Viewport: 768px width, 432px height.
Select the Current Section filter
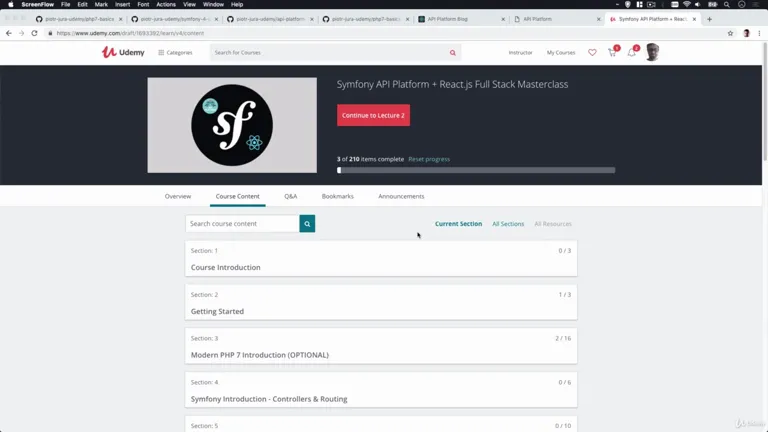point(458,224)
